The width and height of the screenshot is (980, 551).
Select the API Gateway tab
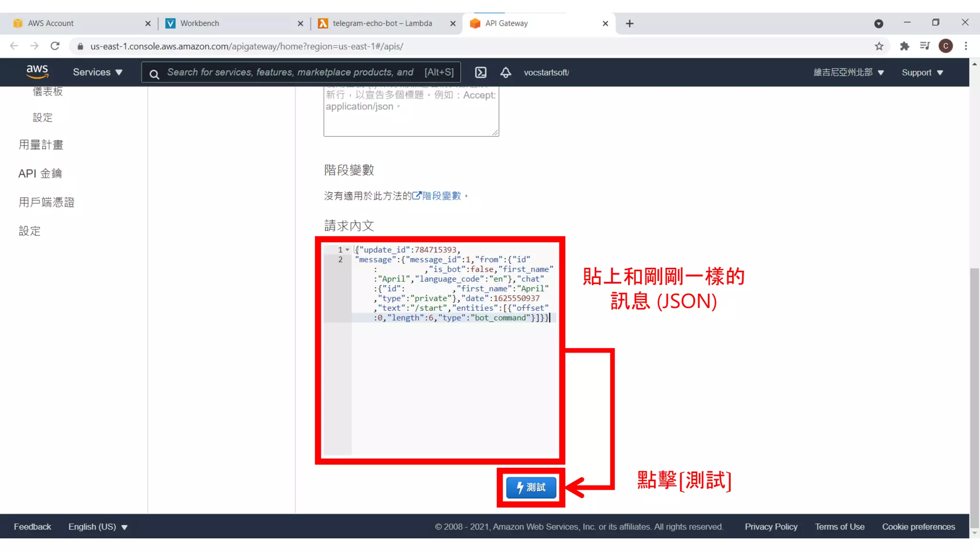coord(538,23)
